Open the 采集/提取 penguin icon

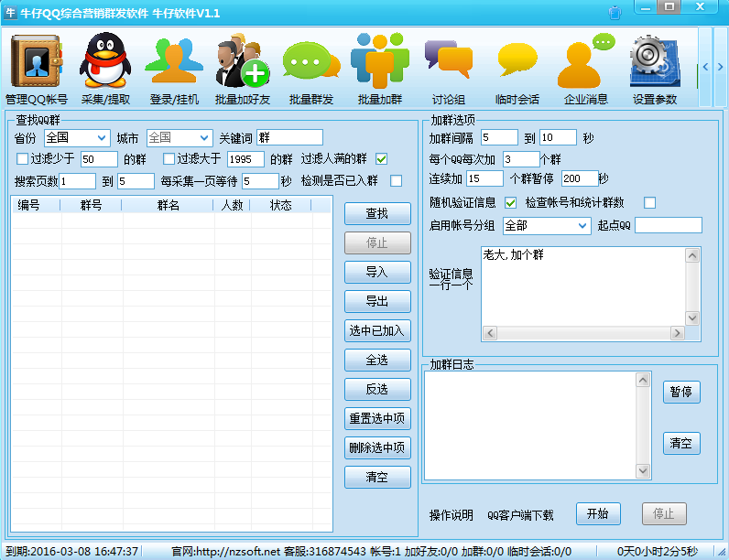tap(105, 60)
